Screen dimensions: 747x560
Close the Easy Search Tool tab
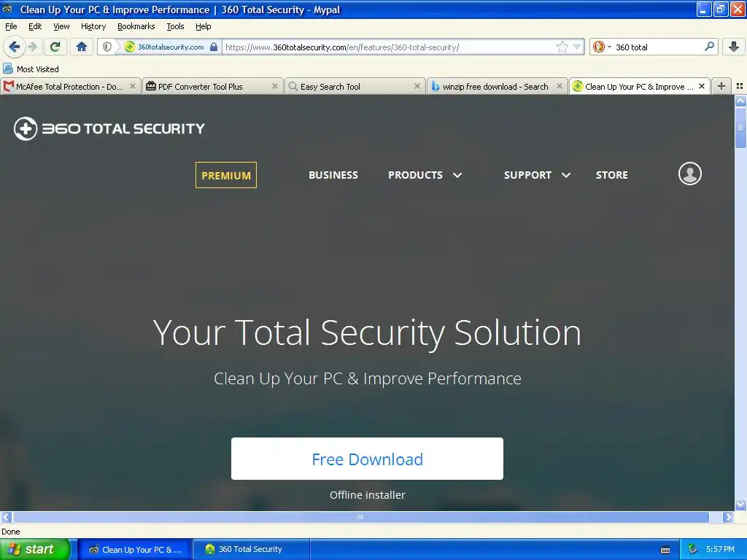tap(417, 86)
